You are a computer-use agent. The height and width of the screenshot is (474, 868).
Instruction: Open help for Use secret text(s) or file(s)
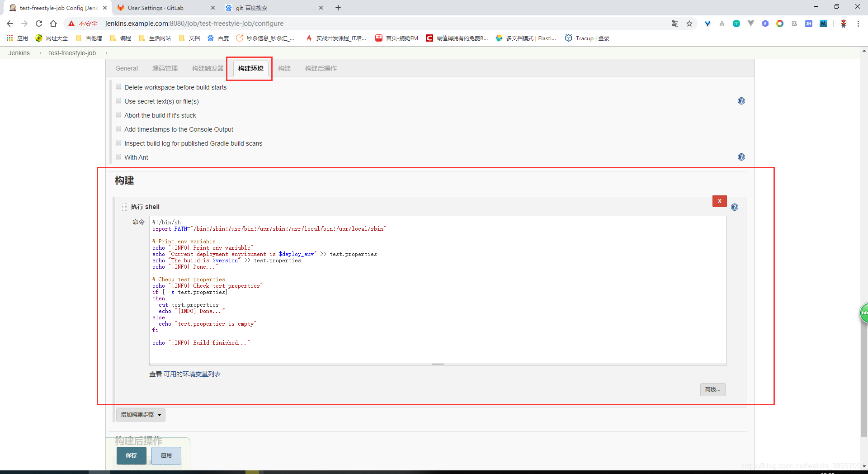[741, 101]
